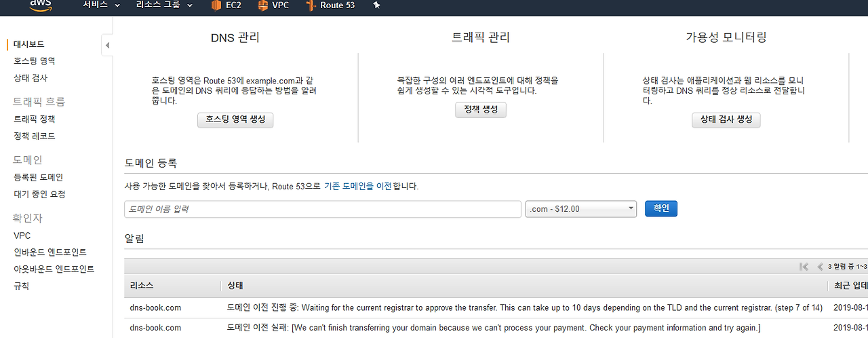The width and height of the screenshot is (868, 338).
Task: Open the .com - $12.00 TLD dropdown
Action: (x=580, y=209)
